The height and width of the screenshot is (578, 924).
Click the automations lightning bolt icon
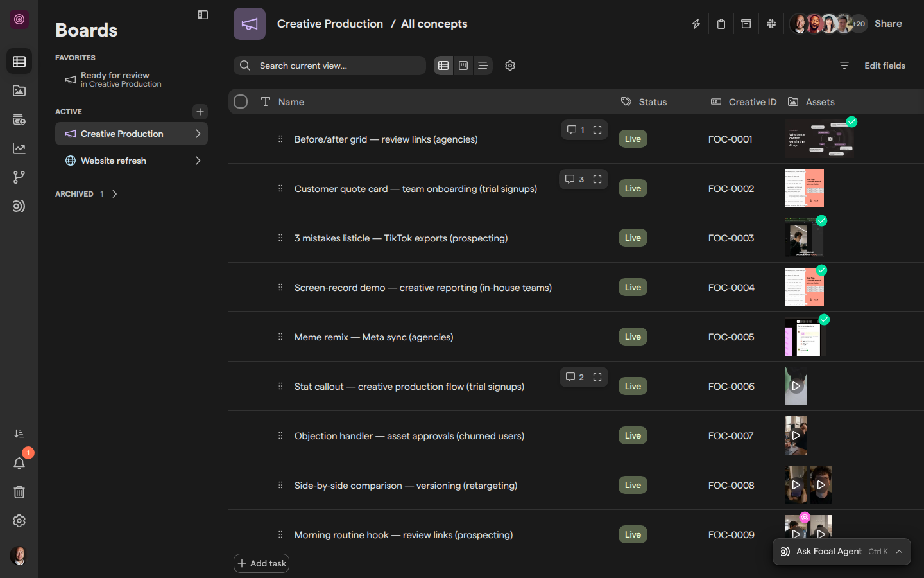(x=696, y=24)
